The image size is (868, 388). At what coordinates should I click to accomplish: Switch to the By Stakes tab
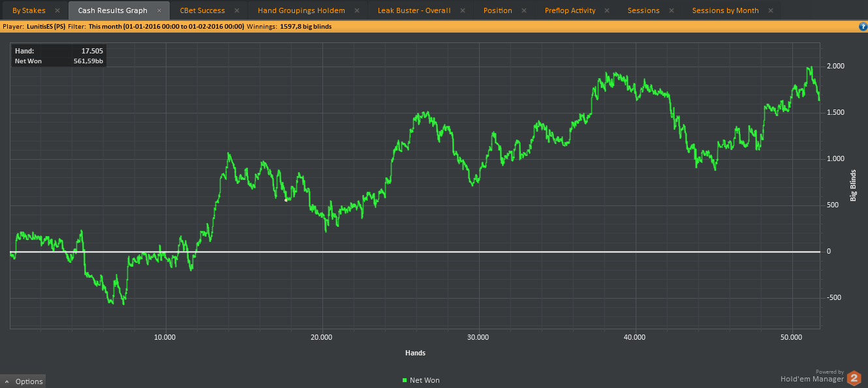click(x=29, y=10)
